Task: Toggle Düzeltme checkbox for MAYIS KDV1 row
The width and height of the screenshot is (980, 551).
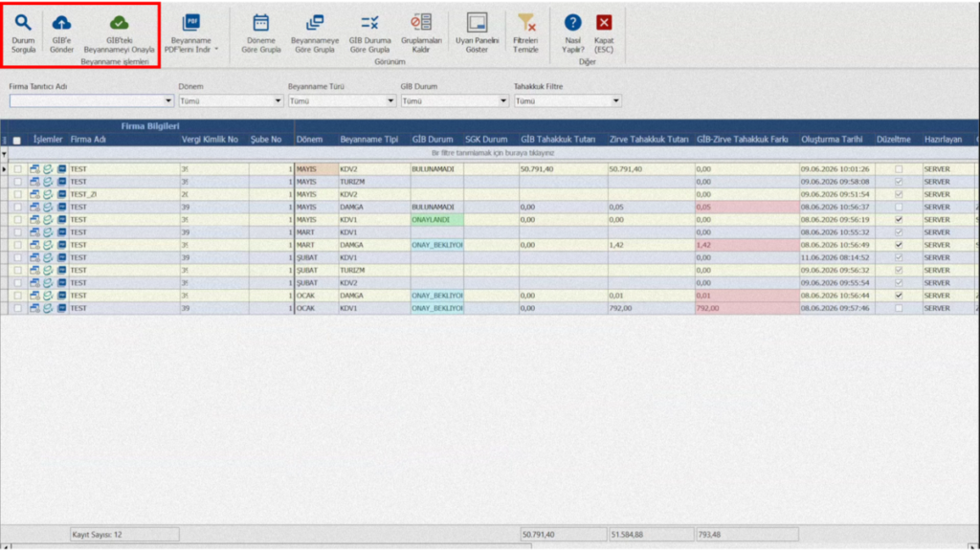Action: coord(899,220)
